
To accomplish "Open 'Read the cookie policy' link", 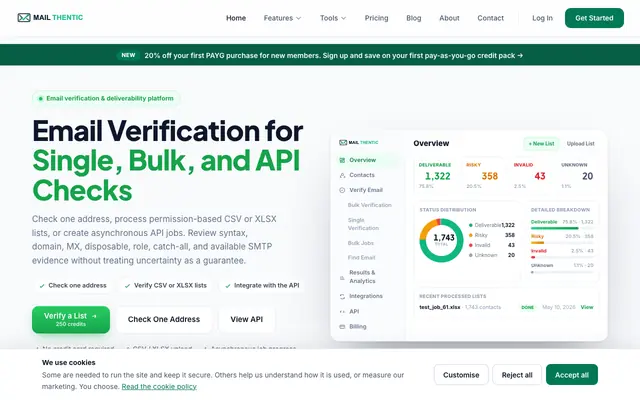I will [159, 387].
